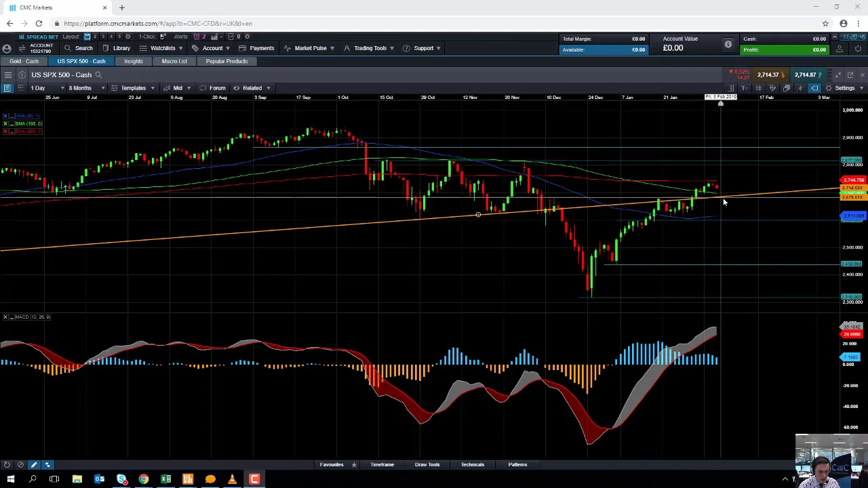868x488 pixels.
Task: Open the Draw Tools tab
Action: pos(427,464)
